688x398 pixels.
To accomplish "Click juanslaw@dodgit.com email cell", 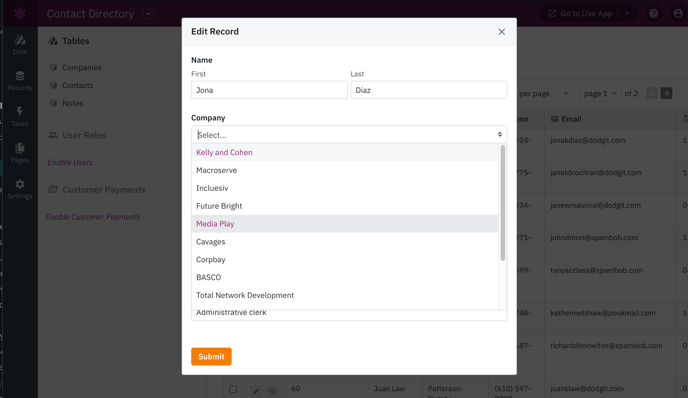I will 587,389.
